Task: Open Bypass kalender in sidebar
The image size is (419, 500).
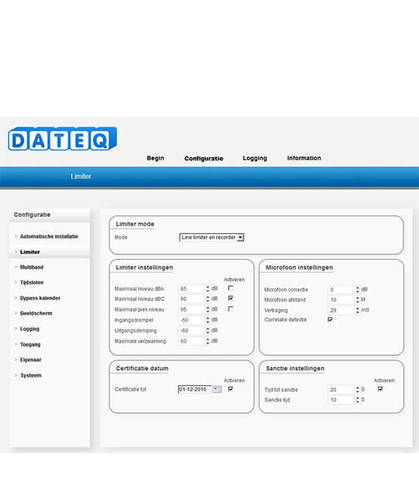Action: coord(40,298)
